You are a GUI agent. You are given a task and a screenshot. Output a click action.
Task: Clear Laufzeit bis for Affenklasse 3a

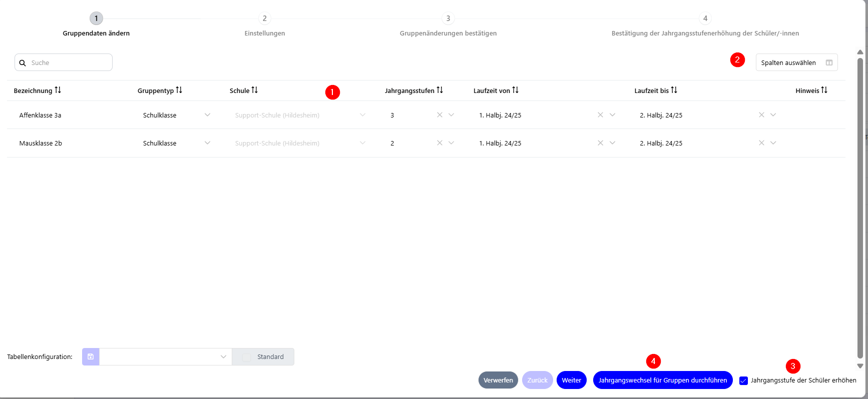click(x=761, y=115)
